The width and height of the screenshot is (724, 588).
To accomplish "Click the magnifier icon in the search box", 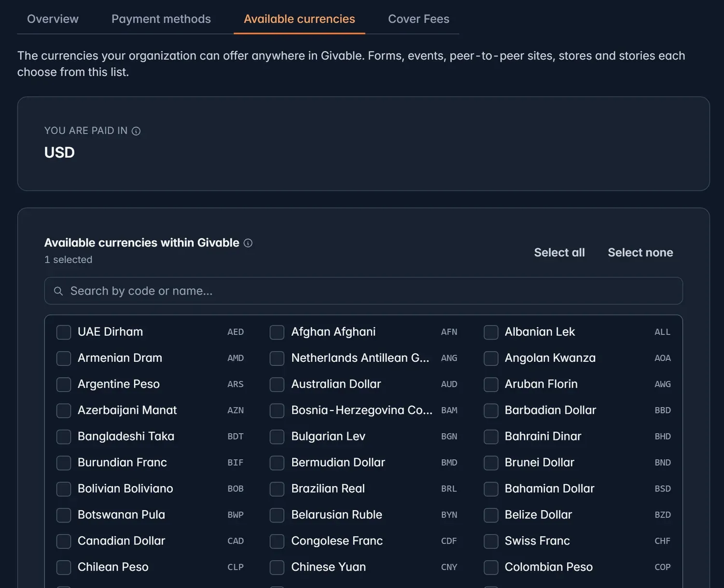I will (58, 291).
